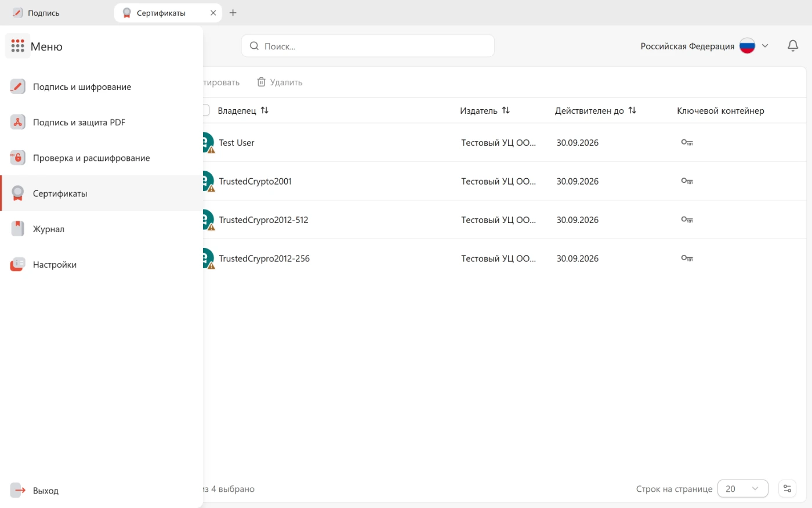Sort by Действителен до column
Image resolution: width=812 pixels, height=508 pixels.
click(x=632, y=110)
